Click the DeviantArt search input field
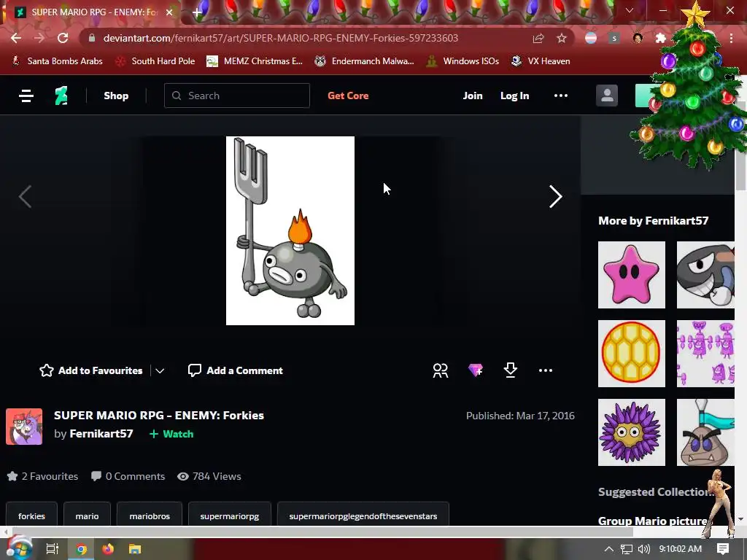Image resolution: width=747 pixels, height=560 pixels. [237, 96]
